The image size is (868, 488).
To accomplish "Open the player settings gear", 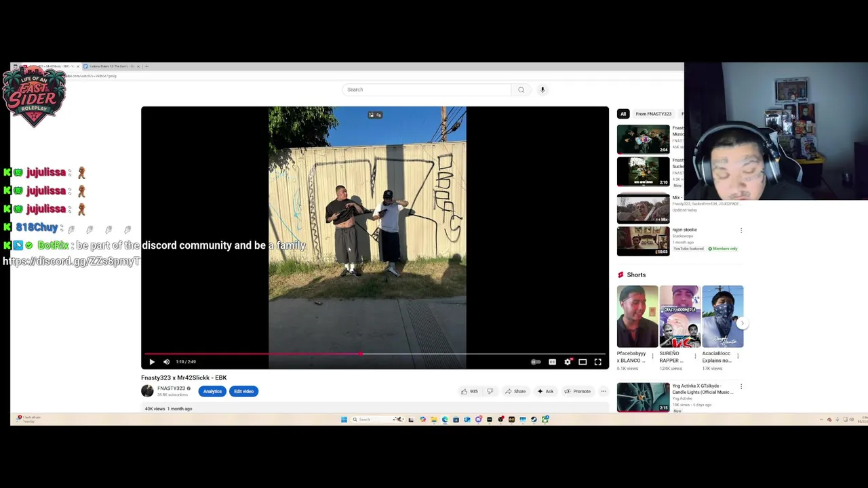I will [568, 362].
